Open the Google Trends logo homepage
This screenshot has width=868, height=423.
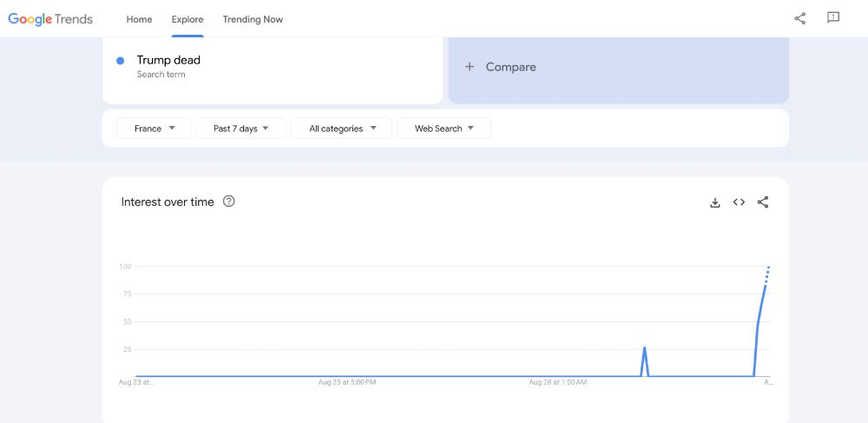50,19
